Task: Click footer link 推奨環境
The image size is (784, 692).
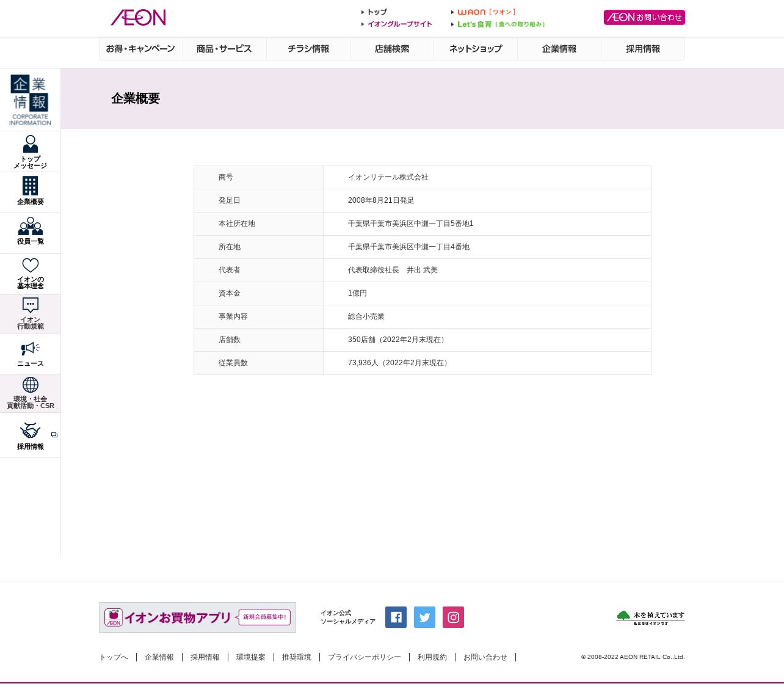Action: [x=297, y=657]
